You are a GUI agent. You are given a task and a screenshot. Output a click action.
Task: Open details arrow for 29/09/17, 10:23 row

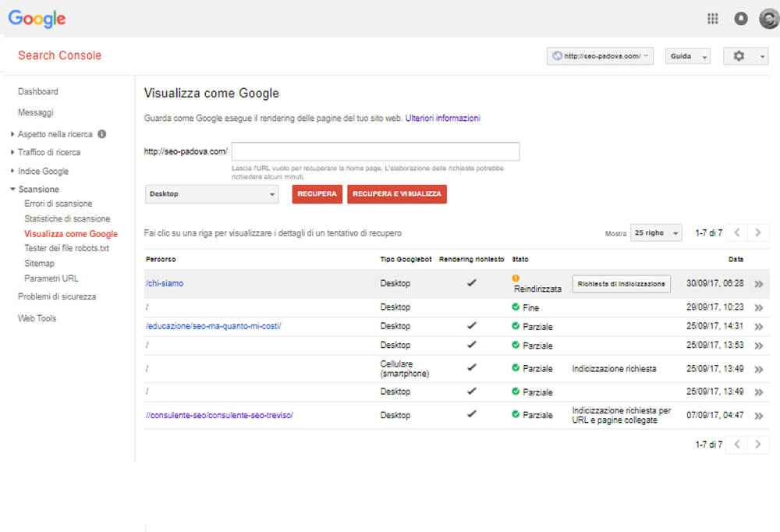pyautogui.click(x=759, y=308)
